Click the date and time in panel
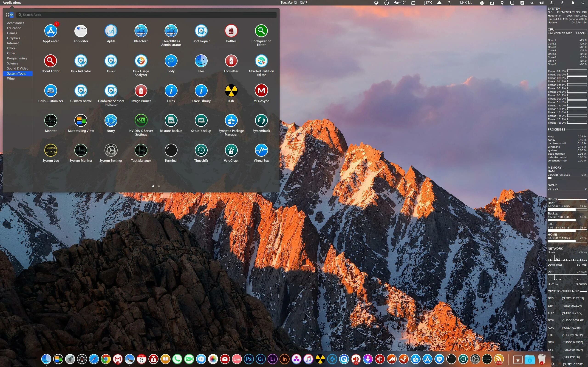588x367 pixels. (294, 3)
